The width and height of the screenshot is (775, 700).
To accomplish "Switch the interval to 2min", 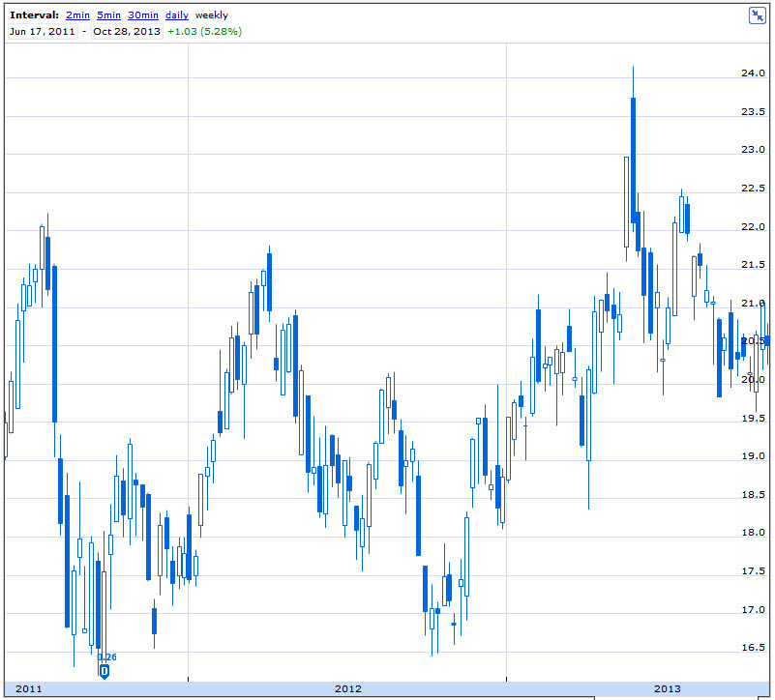I will click(77, 15).
